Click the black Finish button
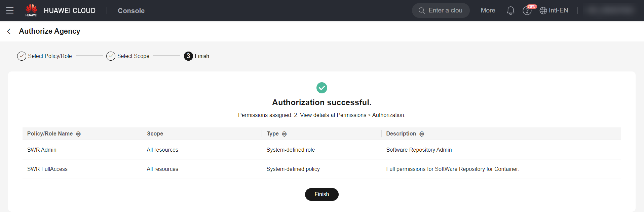 321,194
